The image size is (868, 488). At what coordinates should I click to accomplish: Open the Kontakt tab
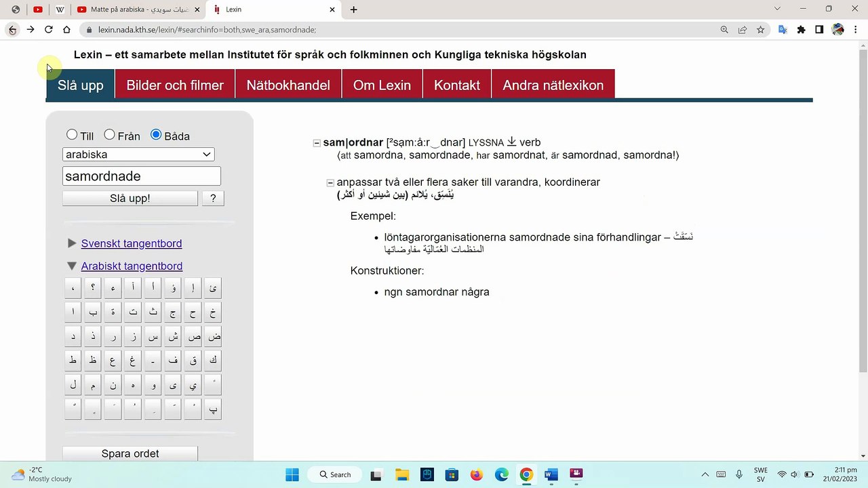[x=457, y=85]
